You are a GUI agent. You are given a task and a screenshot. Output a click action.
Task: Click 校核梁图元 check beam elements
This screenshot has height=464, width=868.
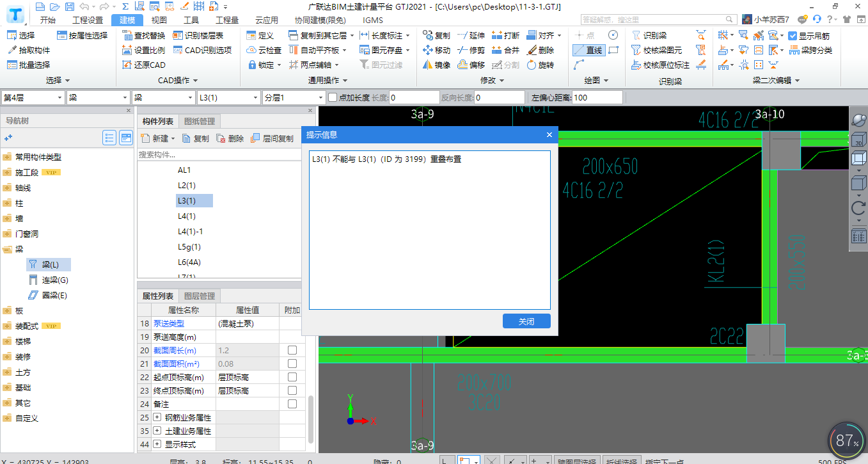(x=656, y=50)
